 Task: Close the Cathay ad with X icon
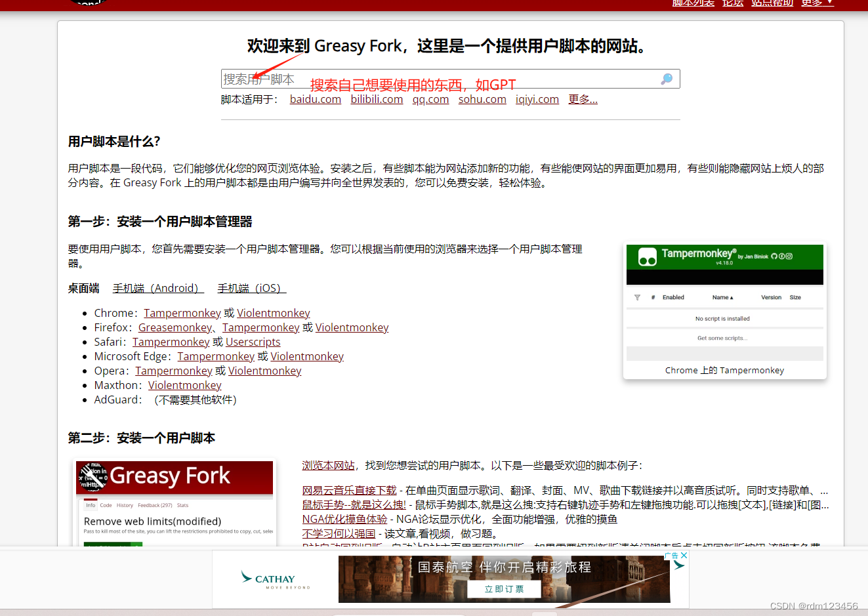684,555
